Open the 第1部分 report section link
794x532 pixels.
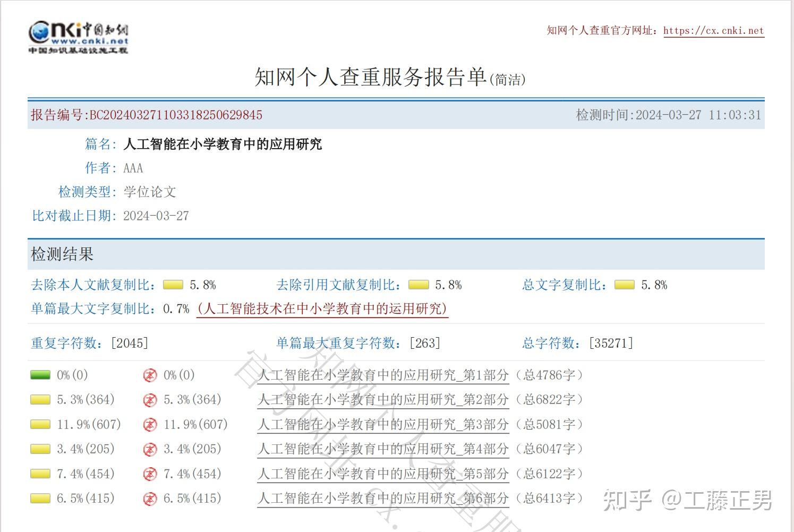pos(383,375)
